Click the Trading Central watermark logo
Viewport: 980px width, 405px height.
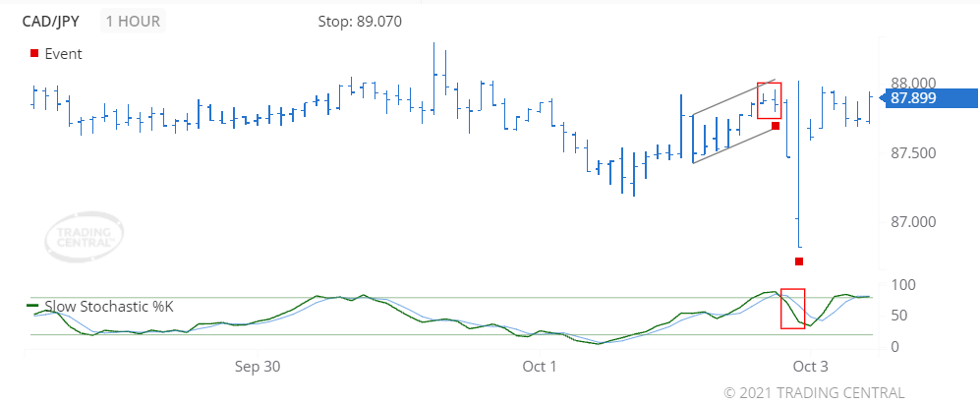coord(85,238)
